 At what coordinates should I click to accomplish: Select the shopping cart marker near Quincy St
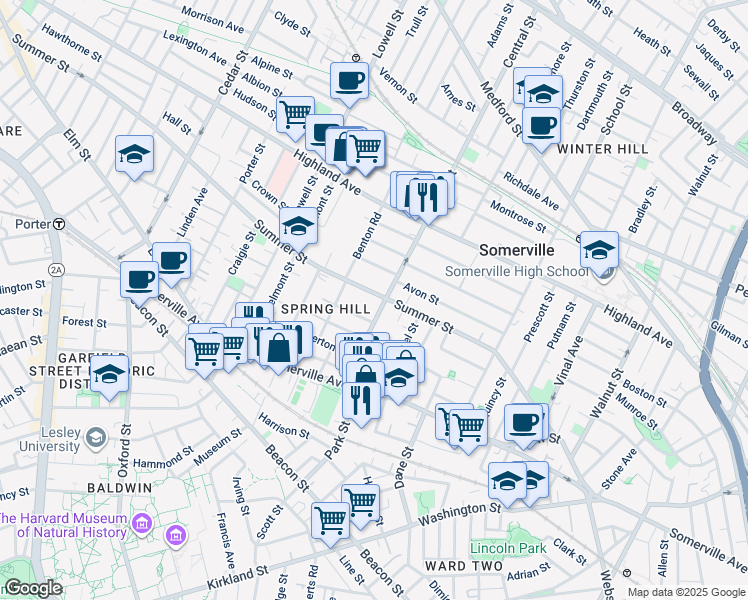[x=468, y=428]
